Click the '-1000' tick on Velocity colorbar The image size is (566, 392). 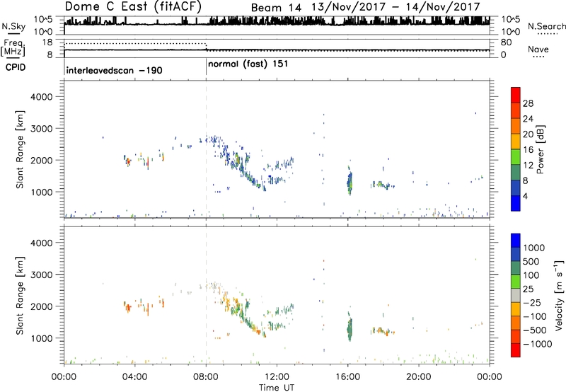[538, 344]
